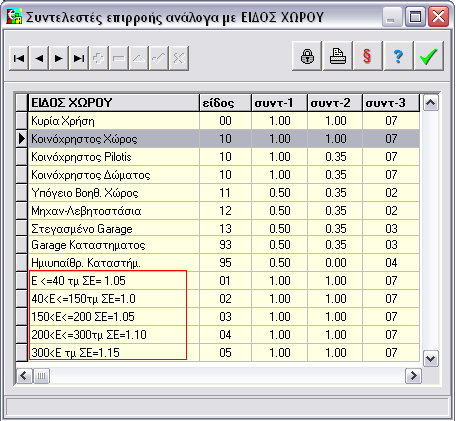Click next record arrow button

(x=59, y=59)
